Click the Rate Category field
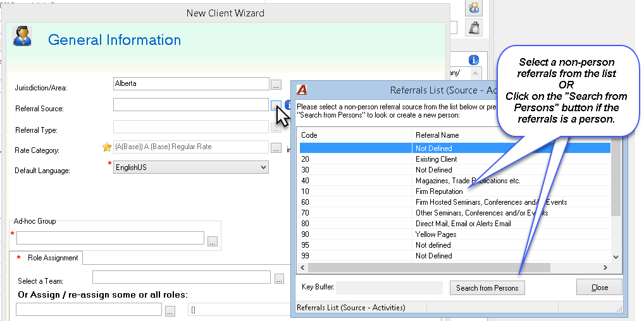 tap(191, 147)
